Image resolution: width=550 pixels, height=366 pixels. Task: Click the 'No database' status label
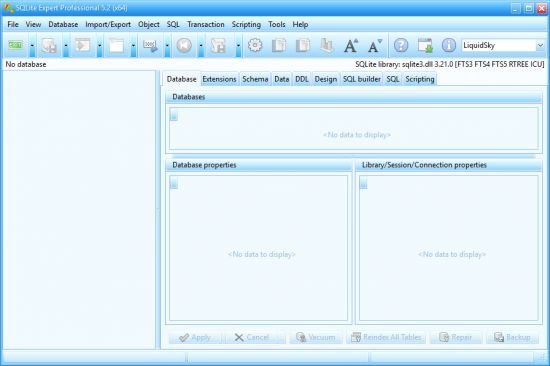pyautogui.click(x=26, y=64)
